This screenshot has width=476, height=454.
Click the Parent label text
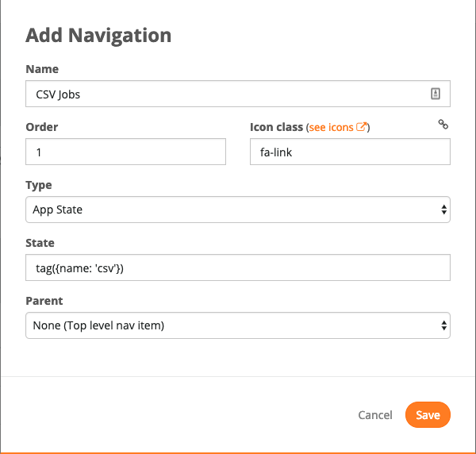(44, 301)
